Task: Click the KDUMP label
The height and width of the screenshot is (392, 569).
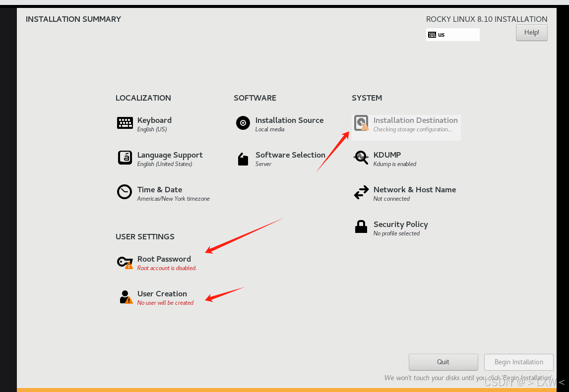Action: [387, 155]
